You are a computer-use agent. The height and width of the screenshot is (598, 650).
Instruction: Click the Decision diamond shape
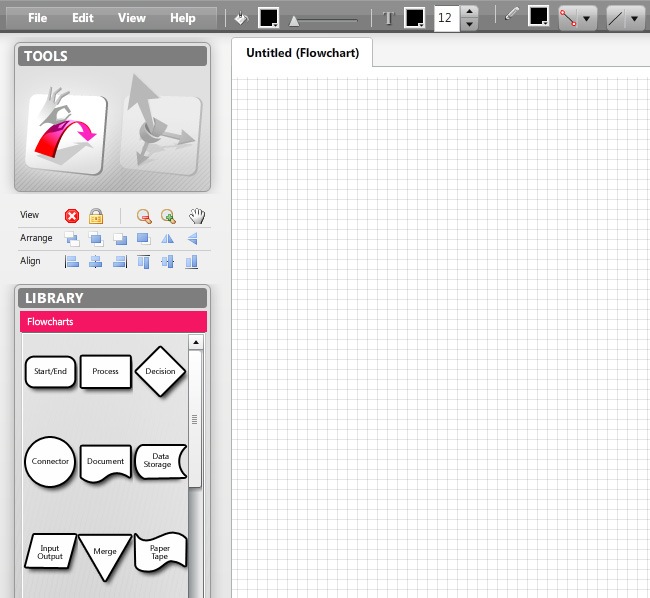(160, 371)
